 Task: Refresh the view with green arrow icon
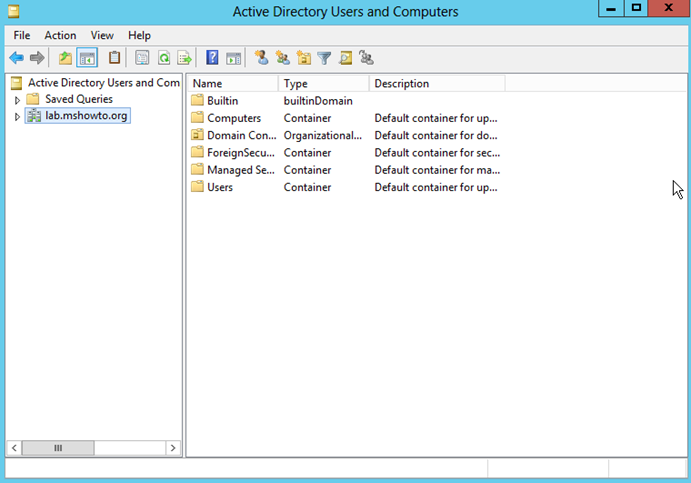(164, 58)
